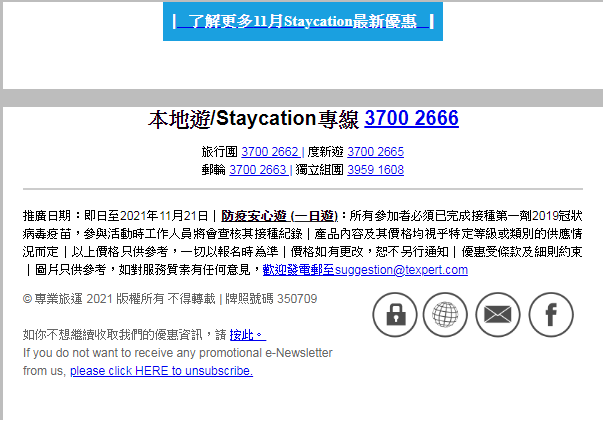Click the heading text 本地遊/Staycation專線
Viewport: 603px width, 422px height.
[x=253, y=118]
